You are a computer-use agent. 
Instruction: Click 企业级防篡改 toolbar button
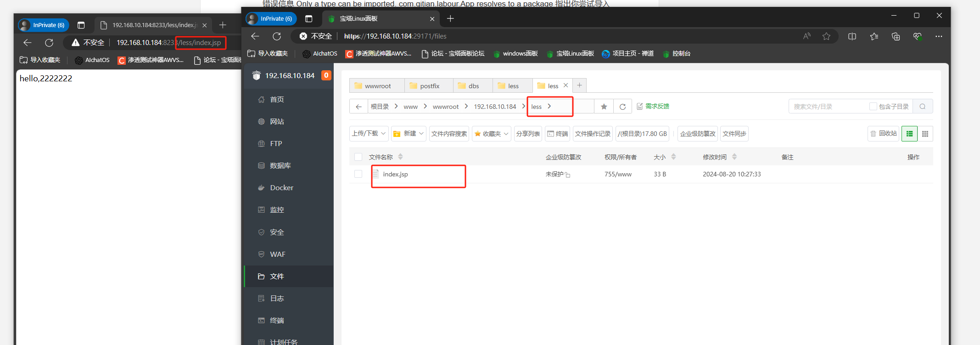pos(698,134)
